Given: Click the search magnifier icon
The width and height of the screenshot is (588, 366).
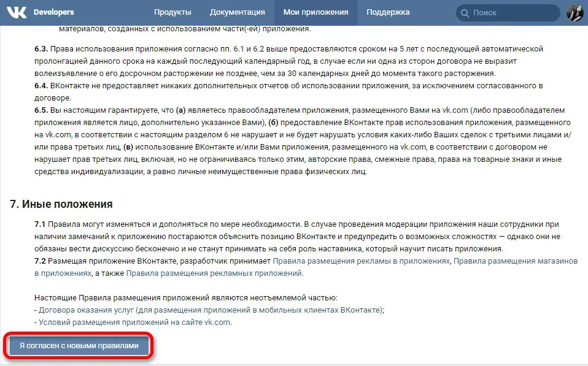Looking at the screenshot, I should tap(465, 13).
